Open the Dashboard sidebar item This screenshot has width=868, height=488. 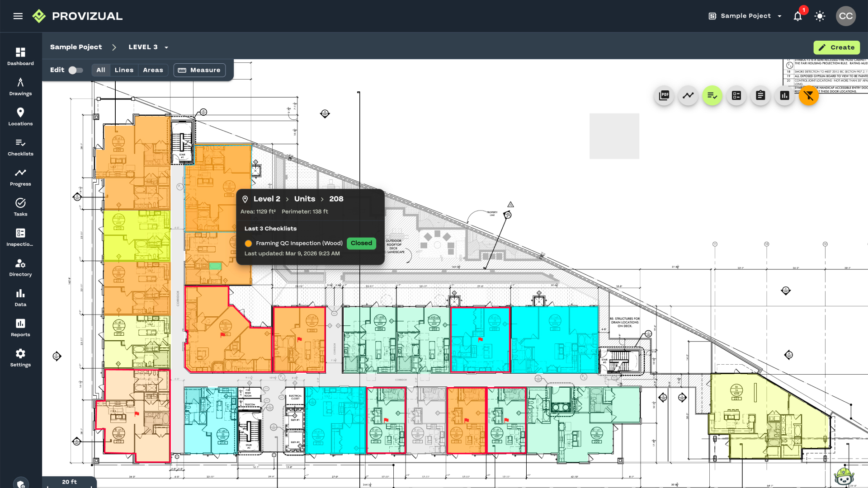pos(20,56)
